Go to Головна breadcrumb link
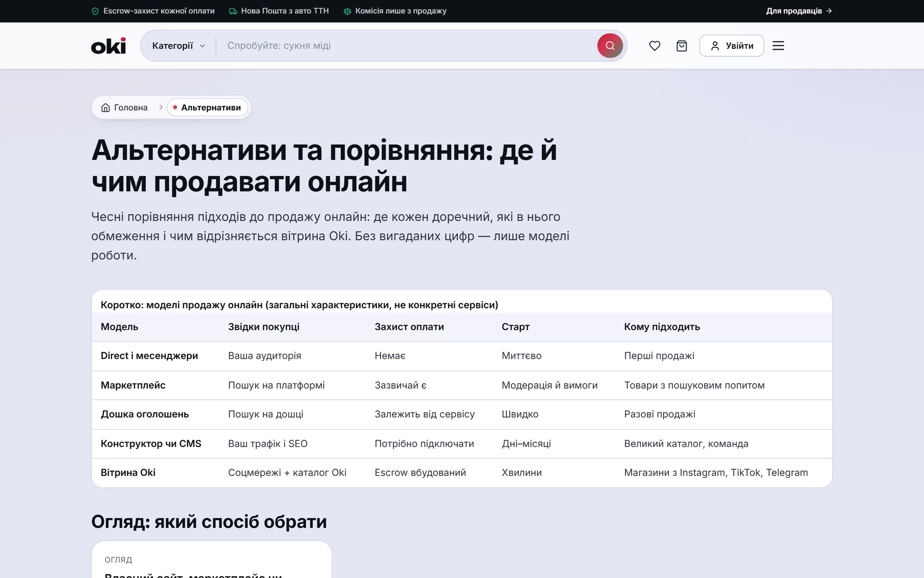This screenshot has width=924, height=578. [125, 107]
